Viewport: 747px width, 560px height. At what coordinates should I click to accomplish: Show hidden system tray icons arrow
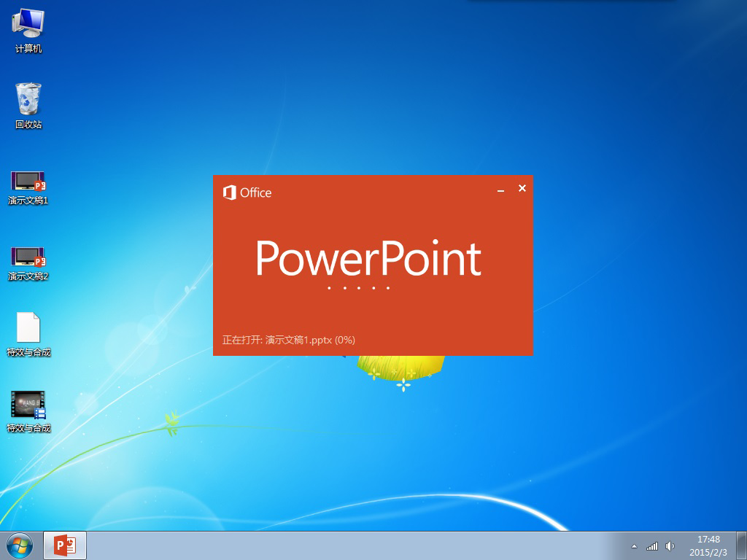click(634, 546)
